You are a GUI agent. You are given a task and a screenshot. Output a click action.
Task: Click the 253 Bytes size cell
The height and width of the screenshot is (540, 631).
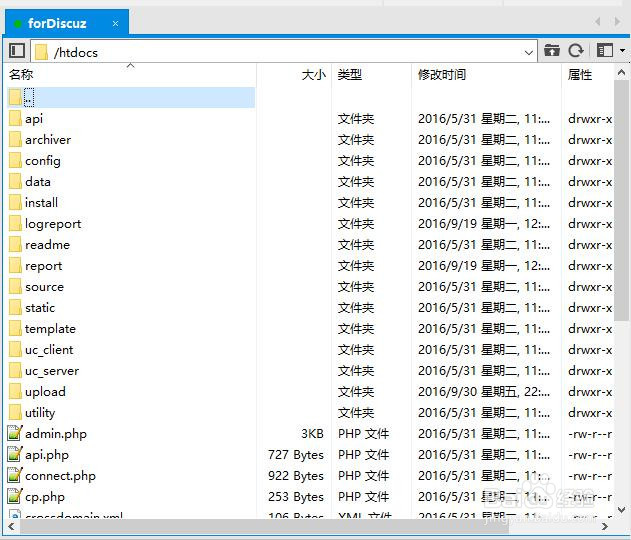(x=296, y=497)
